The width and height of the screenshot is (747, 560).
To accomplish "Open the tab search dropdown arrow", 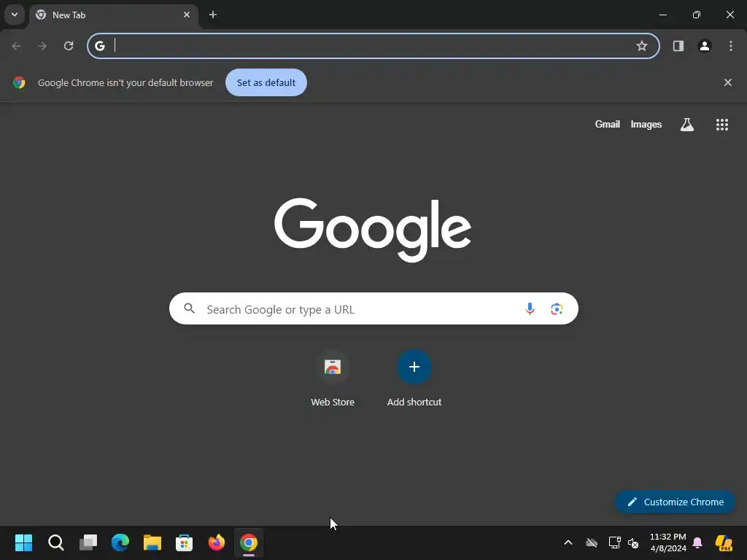I will tap(15, 15).
